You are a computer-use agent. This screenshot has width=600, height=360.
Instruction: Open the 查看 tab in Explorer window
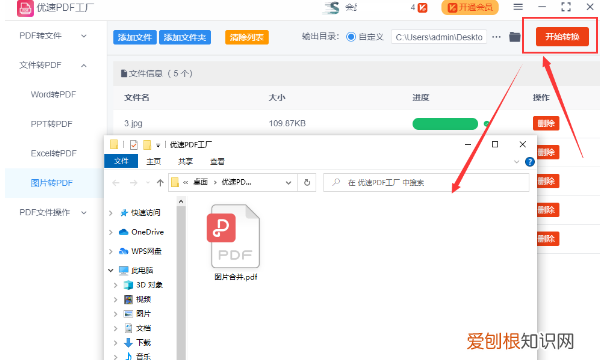tap(217, 161)
